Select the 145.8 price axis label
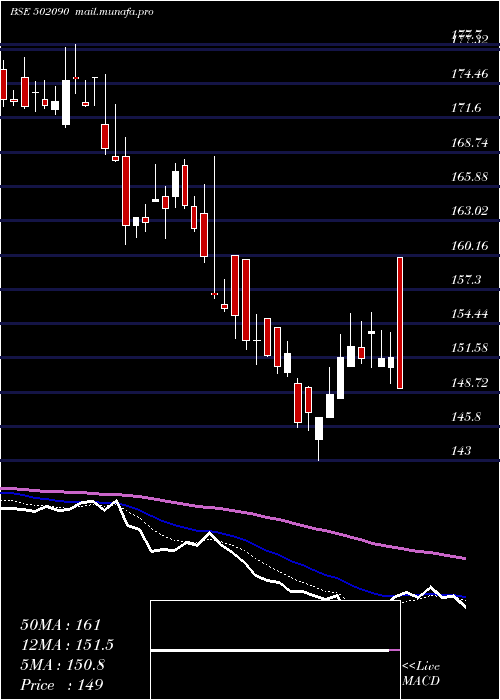The width and height of the screenshot is (500, 700). [466, 417]
